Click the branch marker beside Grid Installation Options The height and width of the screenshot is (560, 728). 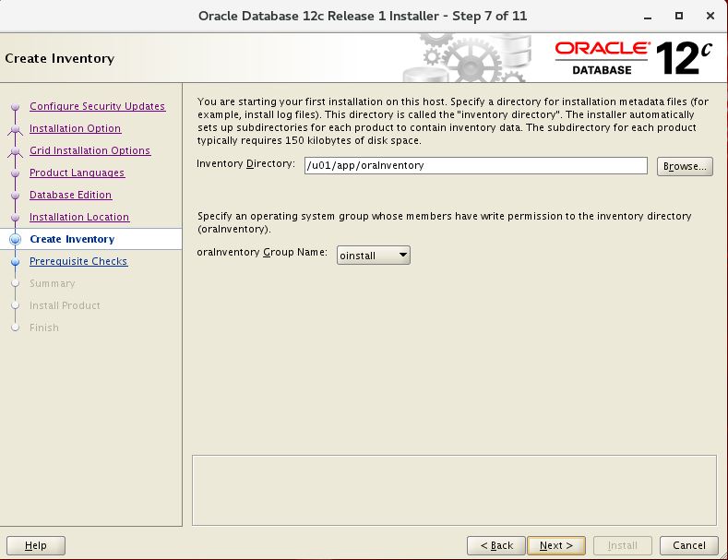16,152
